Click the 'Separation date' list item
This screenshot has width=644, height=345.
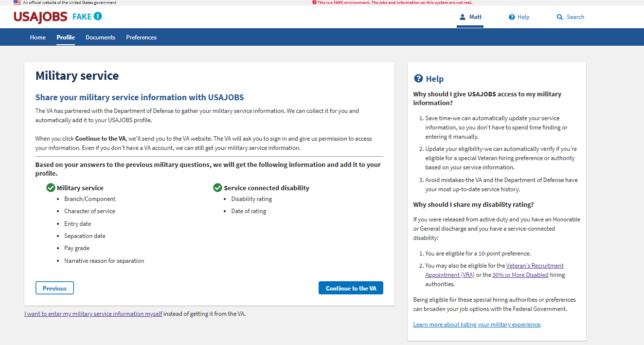85,236
